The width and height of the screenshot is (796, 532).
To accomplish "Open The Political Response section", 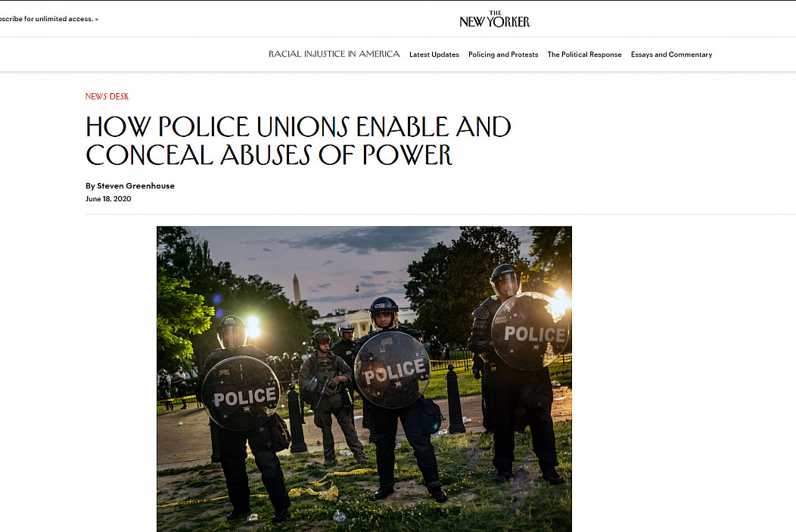I will [584, 54].
